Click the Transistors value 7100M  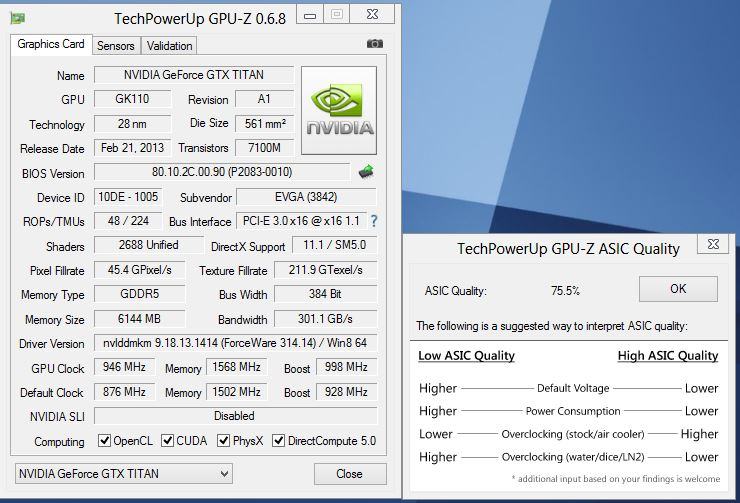[264, 148]
